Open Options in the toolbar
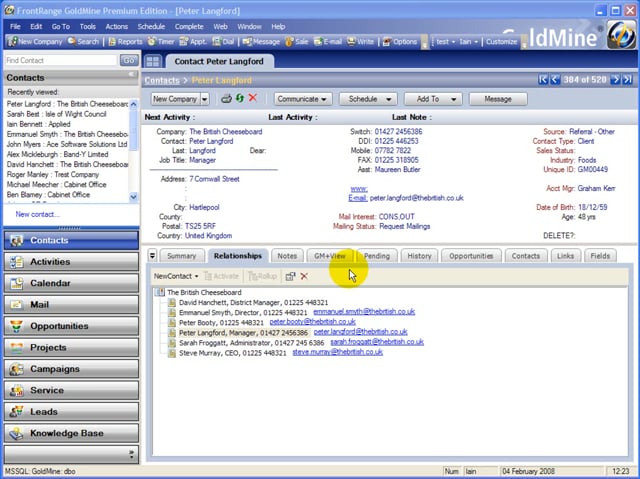The width and height of the screenshot is (640, 479). [400, 42]
